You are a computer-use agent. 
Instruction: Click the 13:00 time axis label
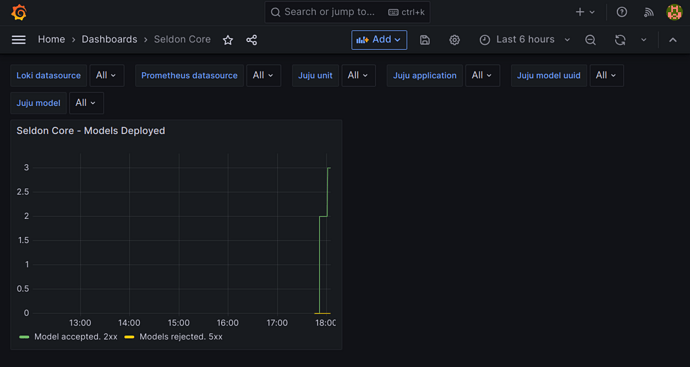(80, 323)
